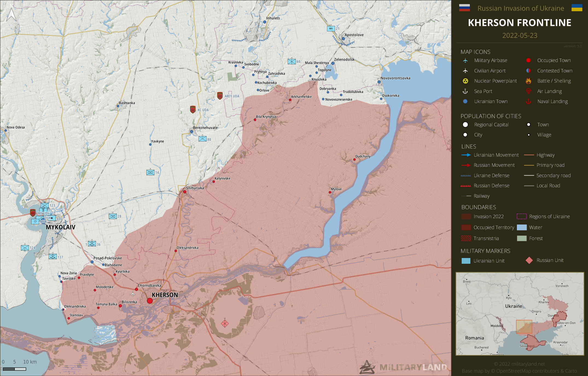The image size is (588, 376).
Task: Click the Bashtanka town label
Action: pyautogui.click(x=127, y=103)
